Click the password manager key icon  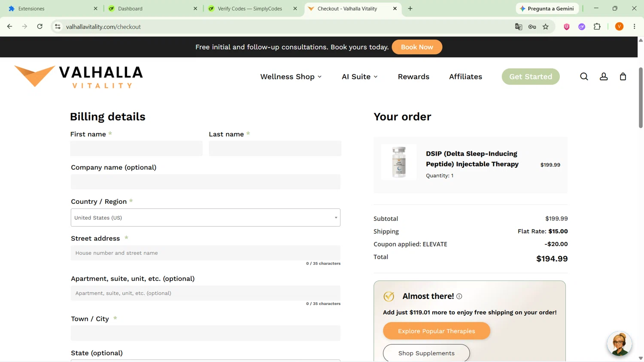(x=532, y=27)
